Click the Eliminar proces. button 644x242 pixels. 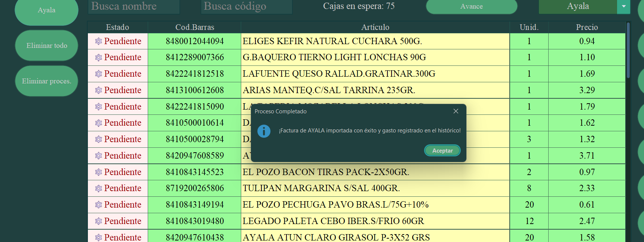[46, 81]
